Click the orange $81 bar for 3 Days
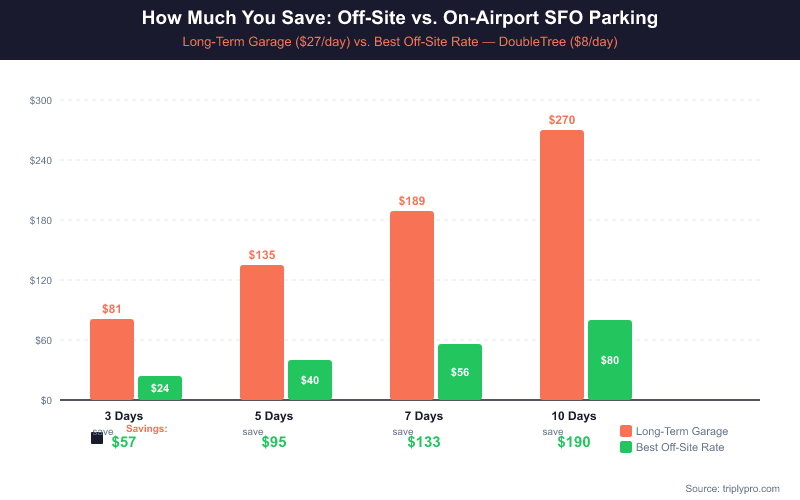Image resolution: width=800 pixels, height=500 pixels. (112, 359)
